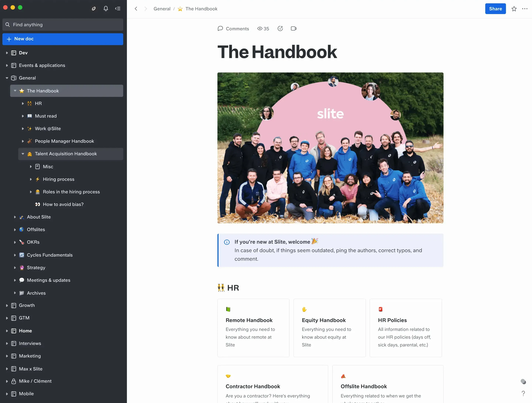Expand the Dev channel arrow
This screenshot has width=532, height=403.
pyautogui.click(x=7, y=53)
